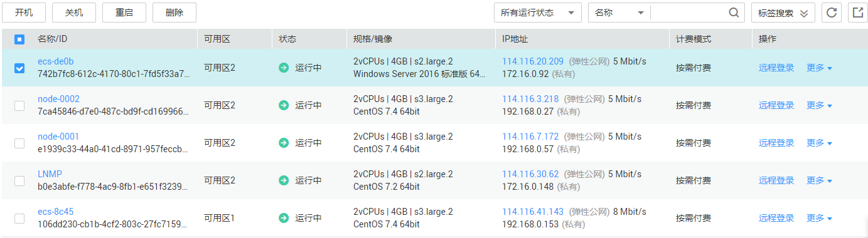The image size is (868, 238).
Task: Click the search magnifier icon
Action: coord(734,13)
